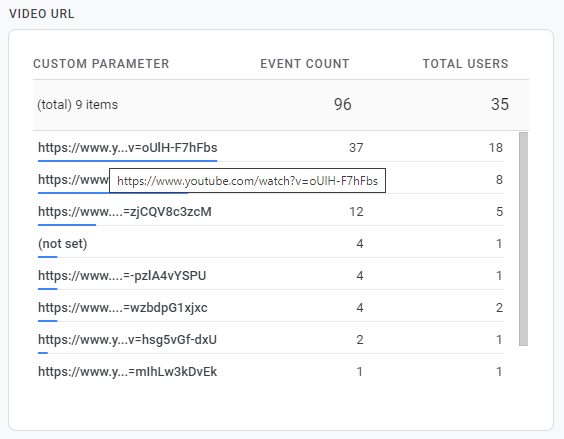The width and height of the screenshot is (564, 439).
Task: Click the (total) 9 items summary row
Action: [x=281, y=105]
